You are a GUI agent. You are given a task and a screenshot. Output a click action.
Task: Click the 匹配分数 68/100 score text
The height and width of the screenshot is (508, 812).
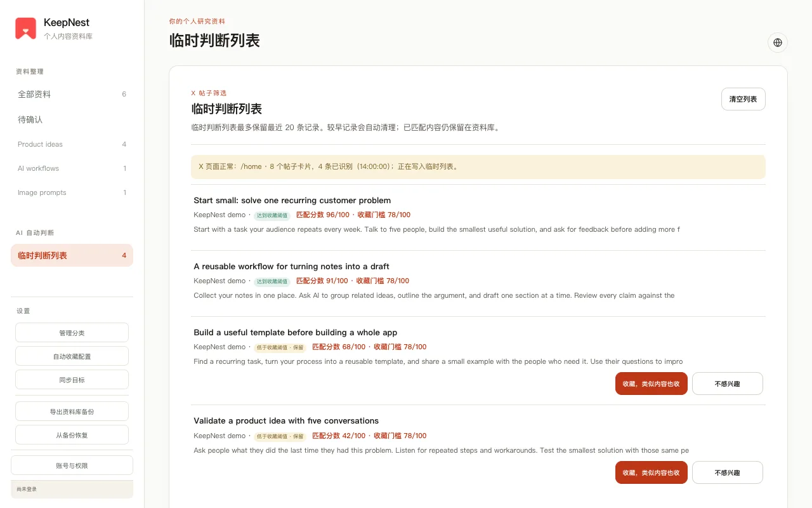coord(339,347)
